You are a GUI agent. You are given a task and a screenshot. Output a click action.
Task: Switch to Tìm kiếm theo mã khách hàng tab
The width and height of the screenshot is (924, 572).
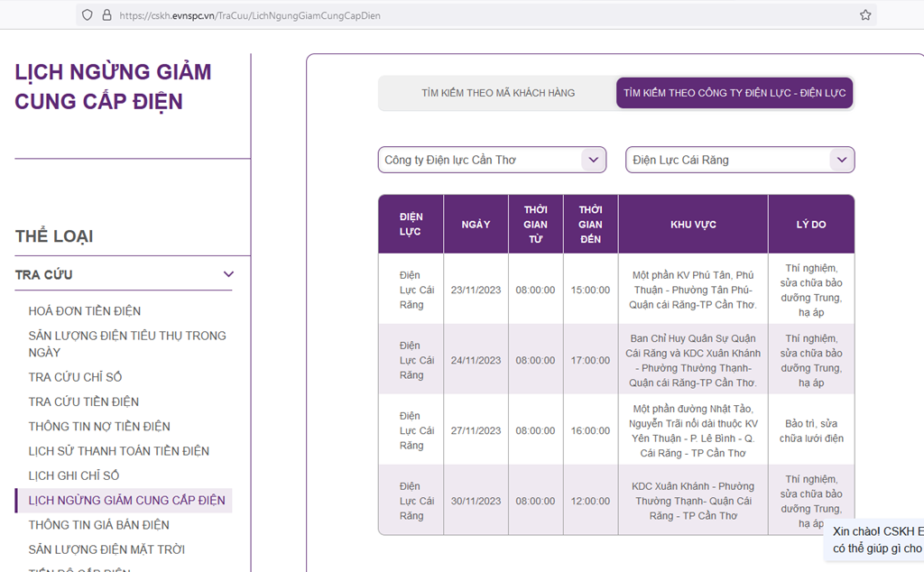pos(498,93)
